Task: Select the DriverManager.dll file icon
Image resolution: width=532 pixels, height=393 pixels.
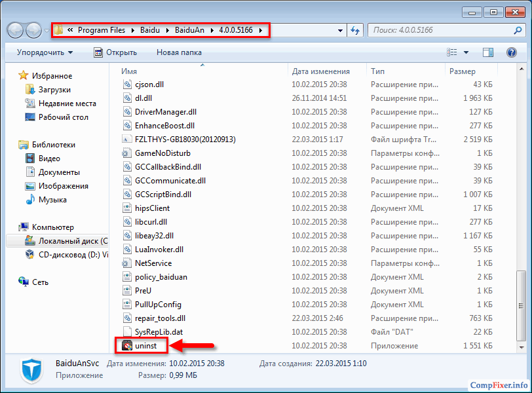Action: click(x=127, y=112)
